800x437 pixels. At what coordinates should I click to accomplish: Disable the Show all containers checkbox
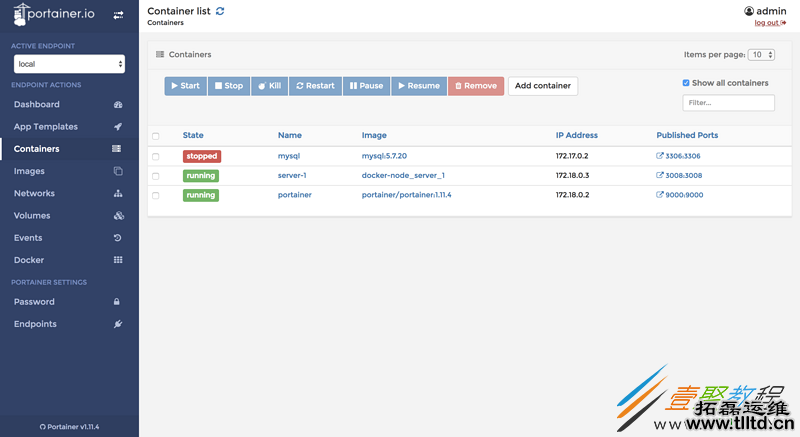coord(686,83)
